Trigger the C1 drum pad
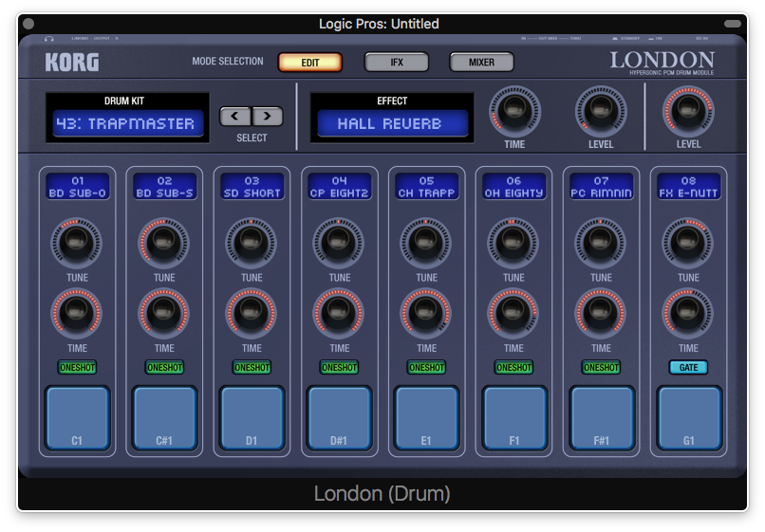 tap(77, 418)
